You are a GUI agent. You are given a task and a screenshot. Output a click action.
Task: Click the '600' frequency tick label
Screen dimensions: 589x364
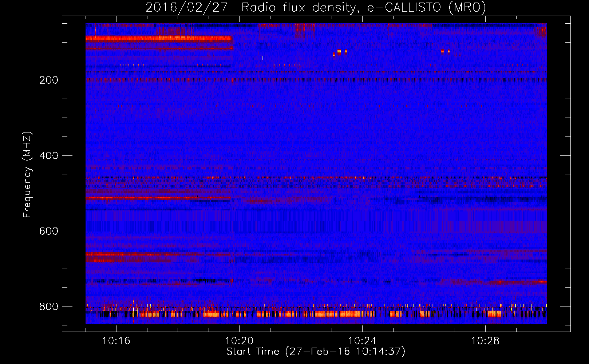pyautogui.click(x=49, y=231)
